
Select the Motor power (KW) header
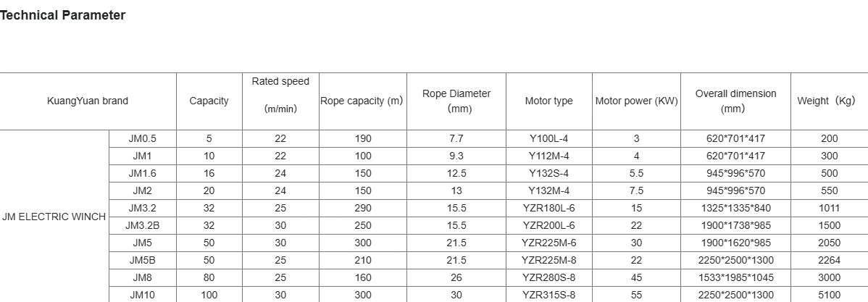(x=636, y=101)
